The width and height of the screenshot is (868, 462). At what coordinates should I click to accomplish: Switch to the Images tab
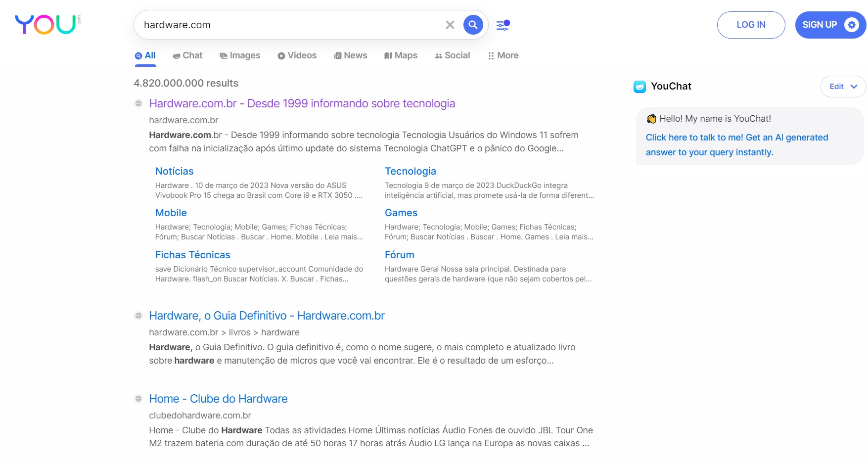240,55
